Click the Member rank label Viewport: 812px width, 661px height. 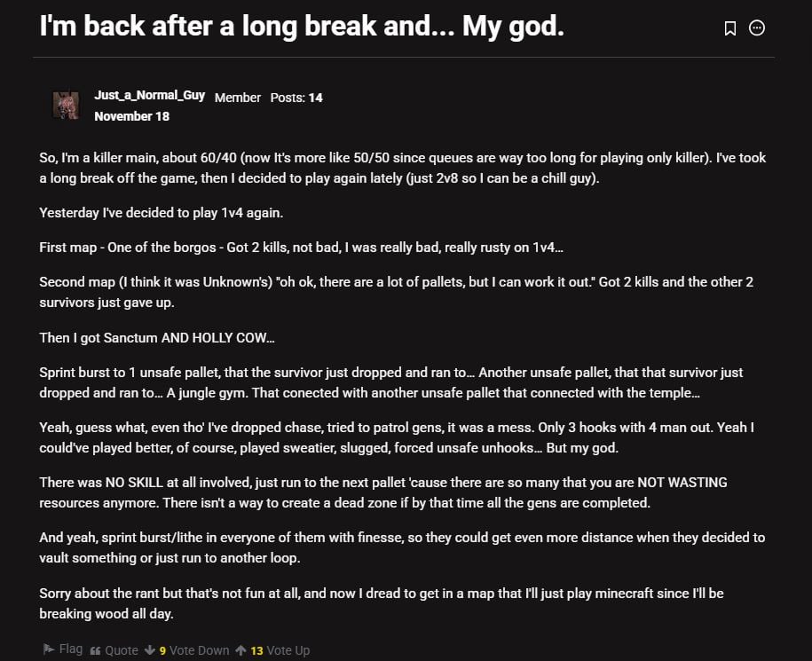[237, 98]
